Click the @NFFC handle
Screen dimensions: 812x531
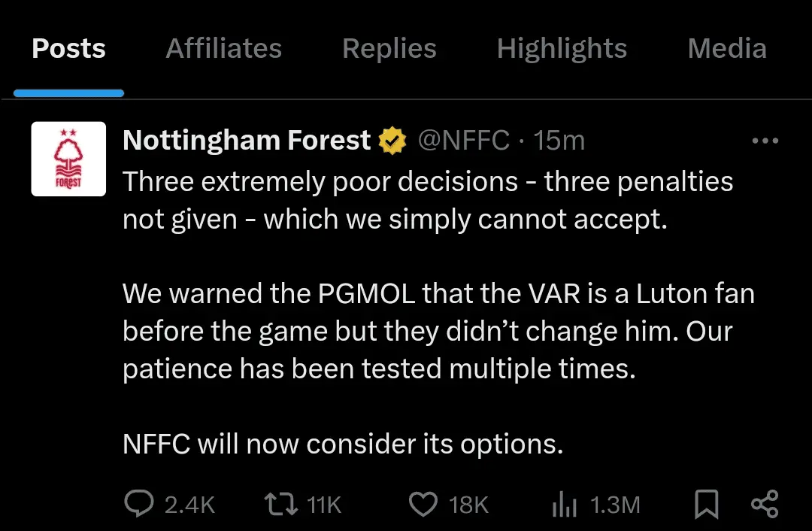(463, 141)
